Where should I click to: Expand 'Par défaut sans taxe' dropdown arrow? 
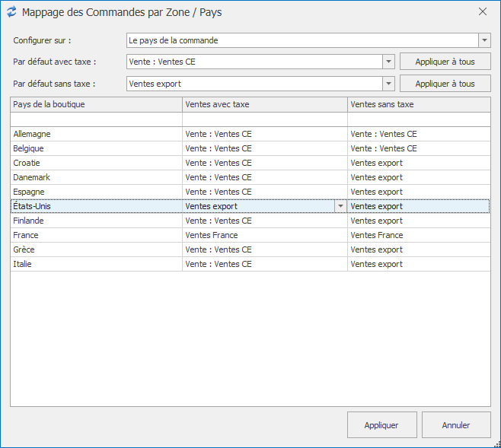click(388, 84)
